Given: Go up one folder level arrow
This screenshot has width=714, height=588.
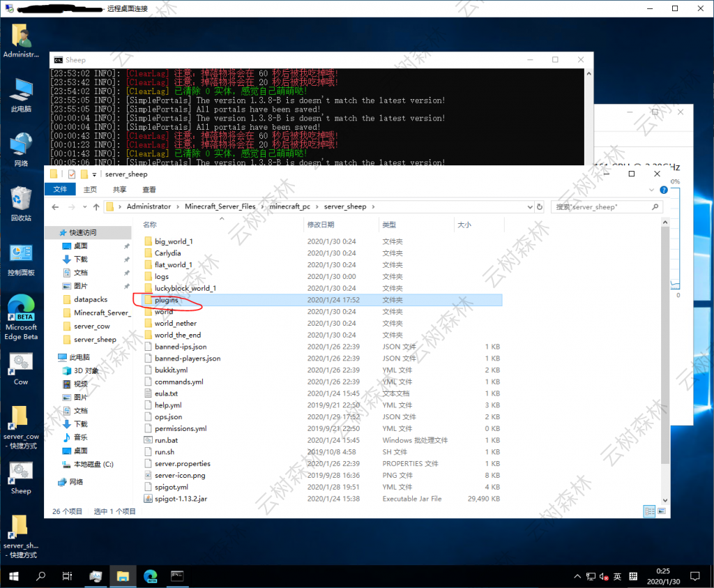Looking at the screenshot, I should coord(96,206).
